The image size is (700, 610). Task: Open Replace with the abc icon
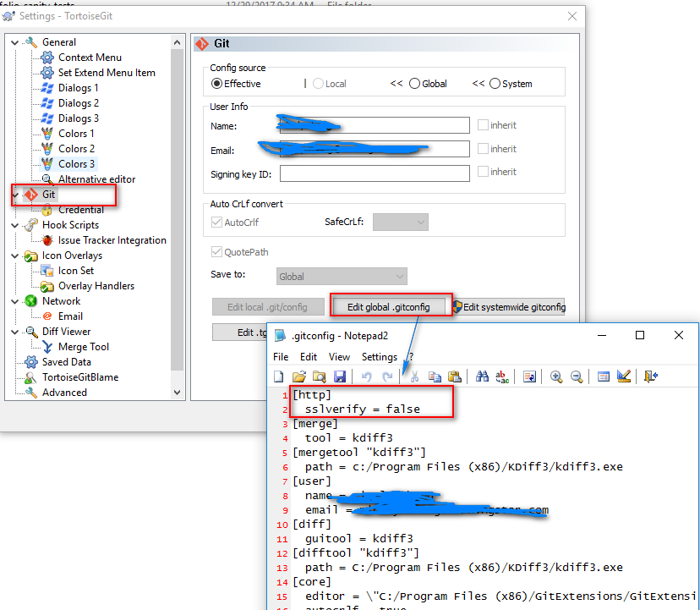click(502, 376)
